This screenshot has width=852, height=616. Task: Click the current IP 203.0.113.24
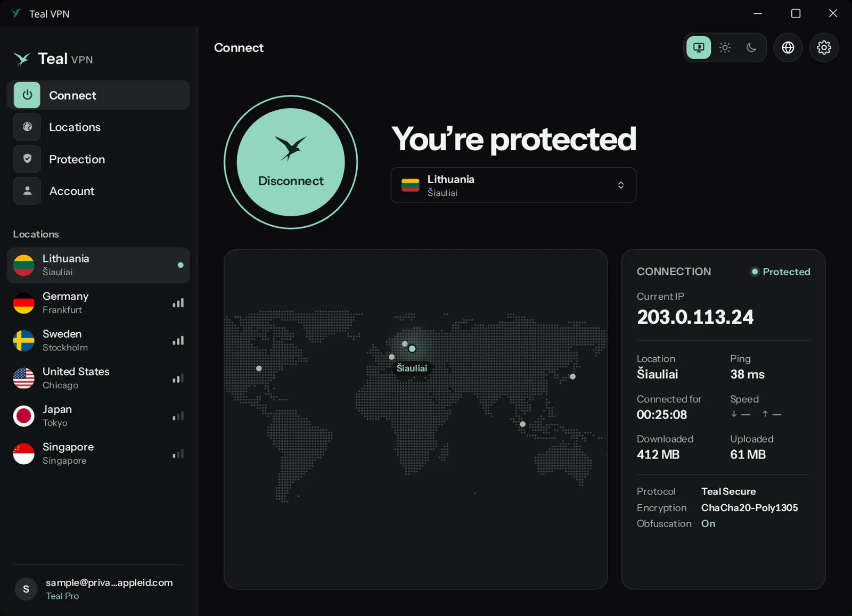click(695, 317)
